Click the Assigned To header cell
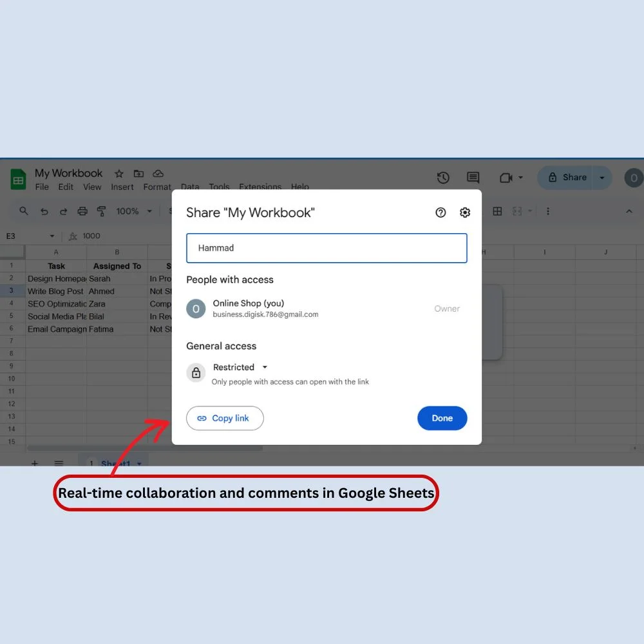The height and width of the screenshot is (644, 644). click(117, 266)
